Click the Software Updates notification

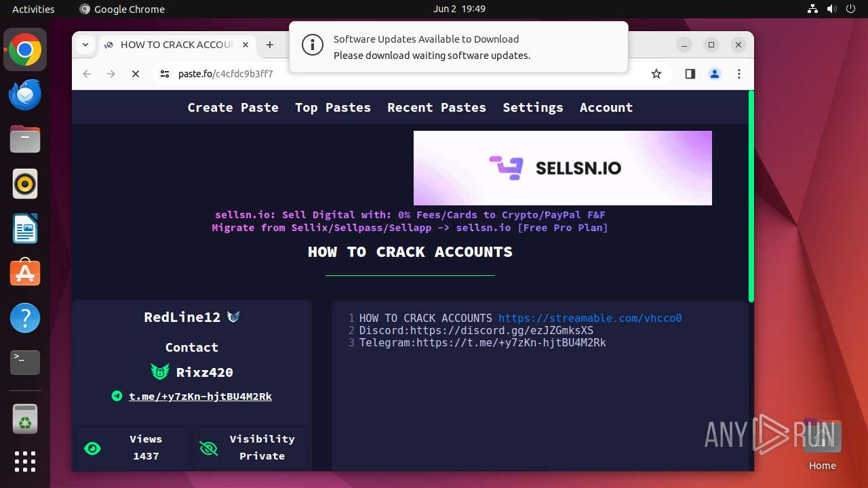pyautogui.click(x=458, y=47)
